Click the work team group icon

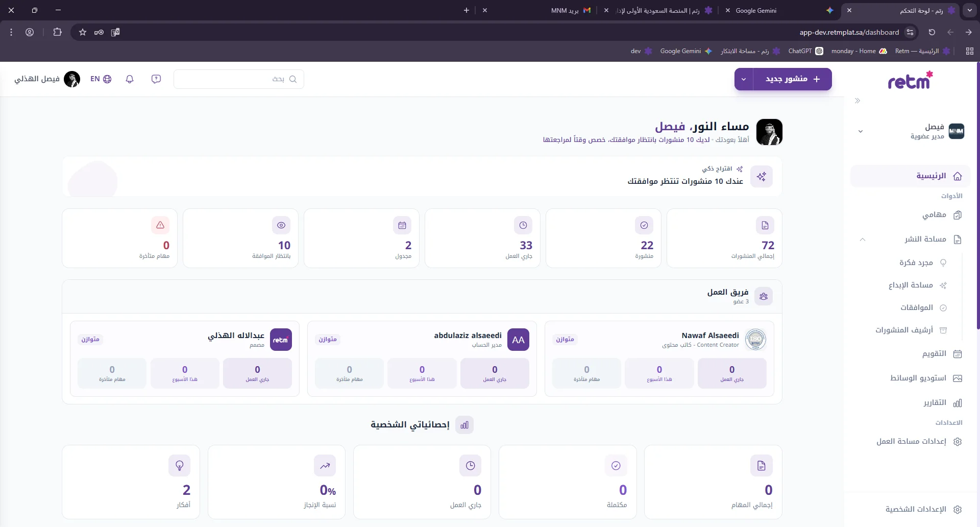(764, 297)
